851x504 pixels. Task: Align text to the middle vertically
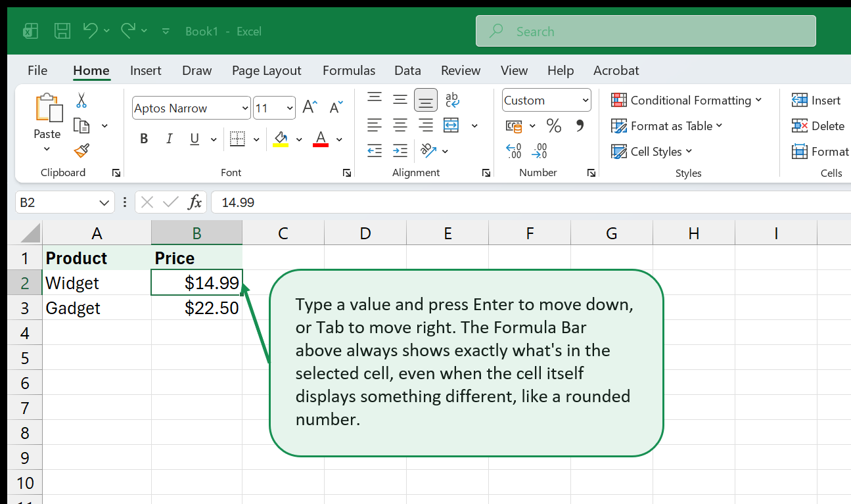(x=400, y=100)
